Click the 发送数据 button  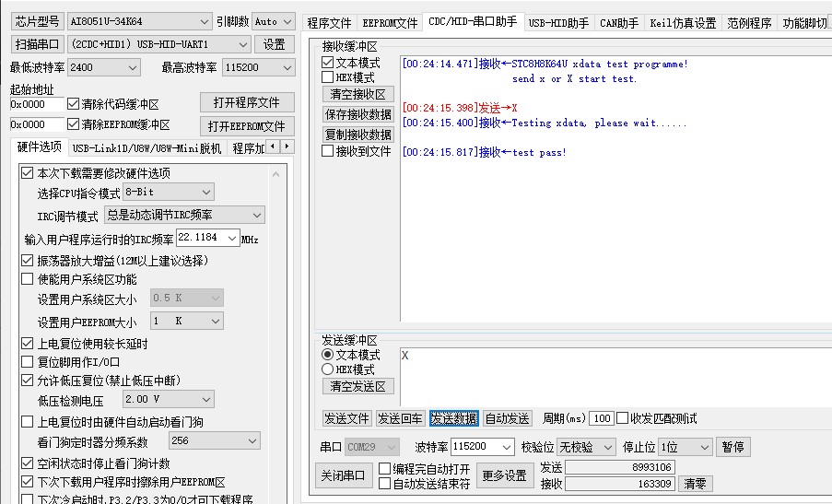453,418
